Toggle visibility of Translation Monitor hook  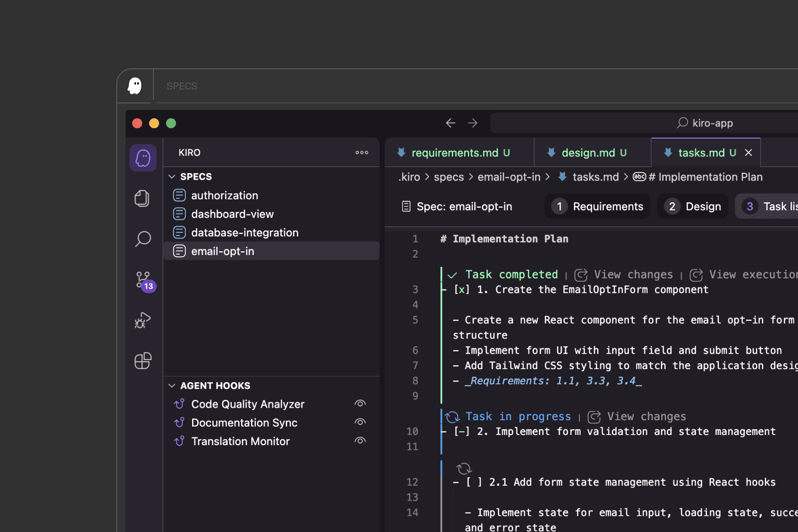pos(360,440)
